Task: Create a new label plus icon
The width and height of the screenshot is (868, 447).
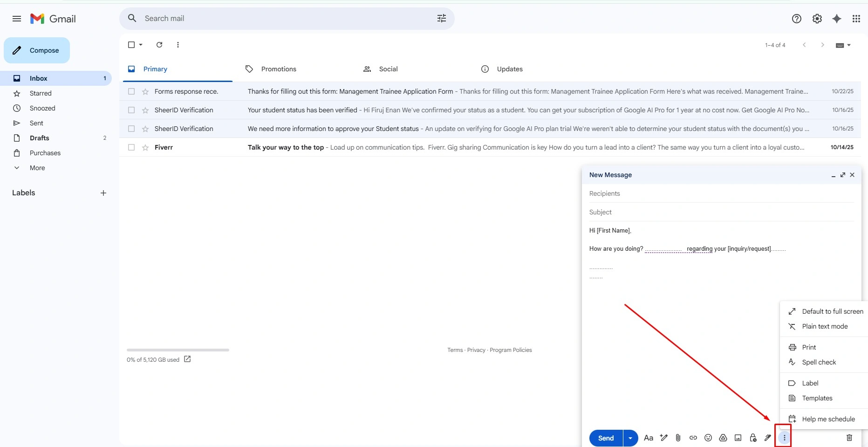Action: [103, 193]
